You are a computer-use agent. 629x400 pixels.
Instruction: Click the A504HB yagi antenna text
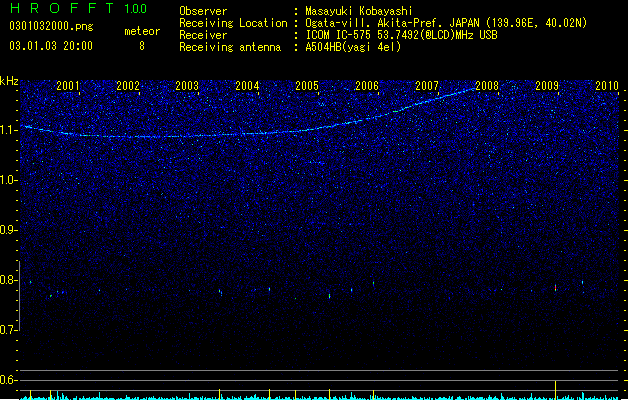(x=353, y=47)
